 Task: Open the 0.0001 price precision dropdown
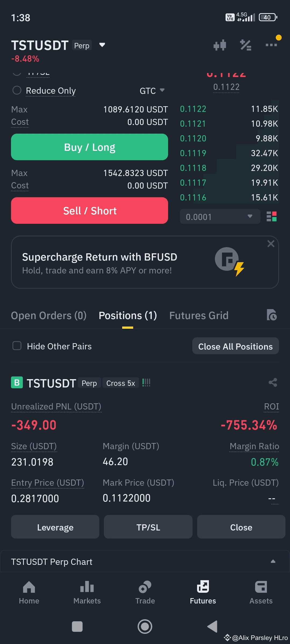(x=220, y=217)
